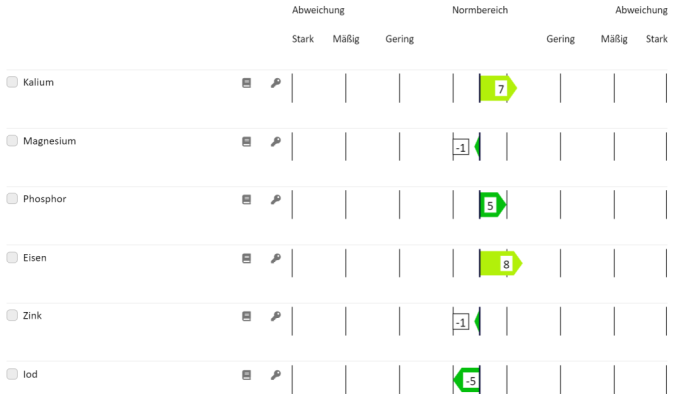This screenshot has height=400, width=675.
Task: Open the book icon for Phosphor
Action: pos(246,200)
